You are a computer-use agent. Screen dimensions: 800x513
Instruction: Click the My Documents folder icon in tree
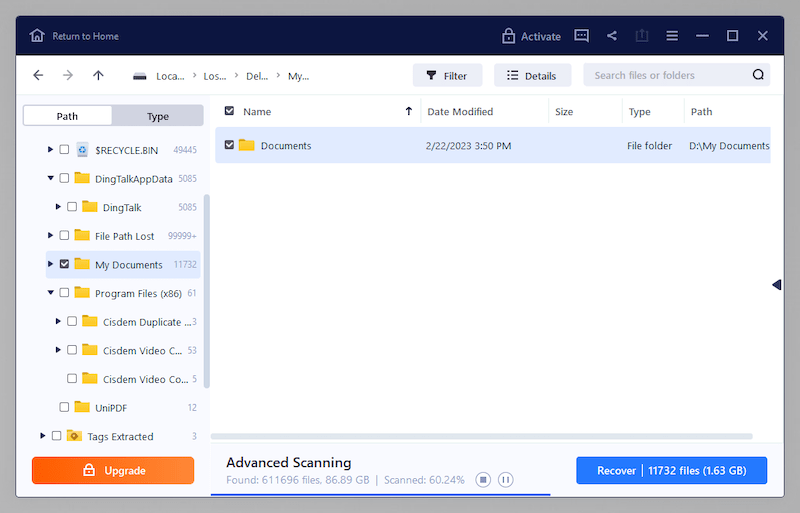pos(82,264)
